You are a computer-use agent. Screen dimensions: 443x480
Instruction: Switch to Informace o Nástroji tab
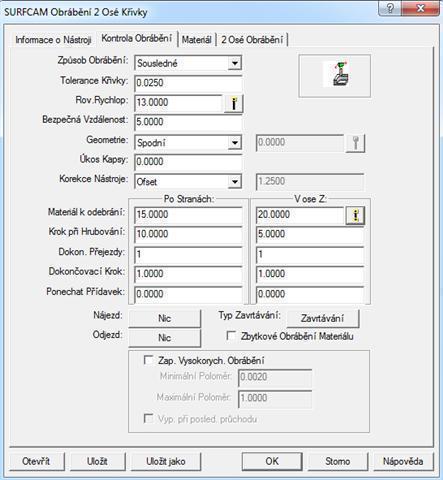53,40
